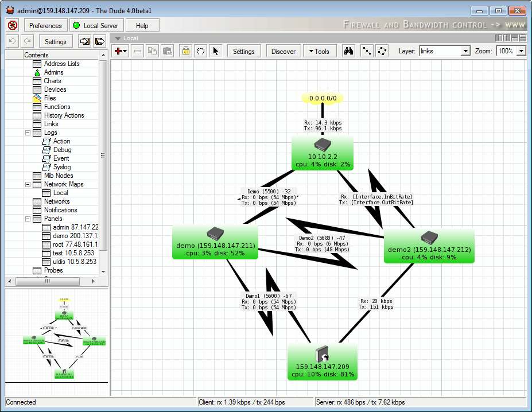Open the add item dropdown arrow
This screenshot has height=412, width=532.
(125, 51)
